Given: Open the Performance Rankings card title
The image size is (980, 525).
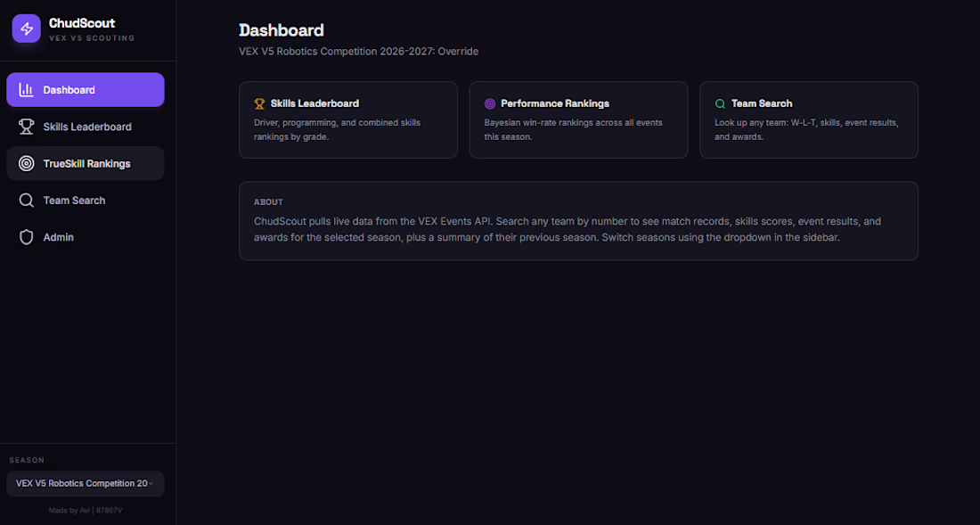Looking at the screenshot, I should pos(555,103).
